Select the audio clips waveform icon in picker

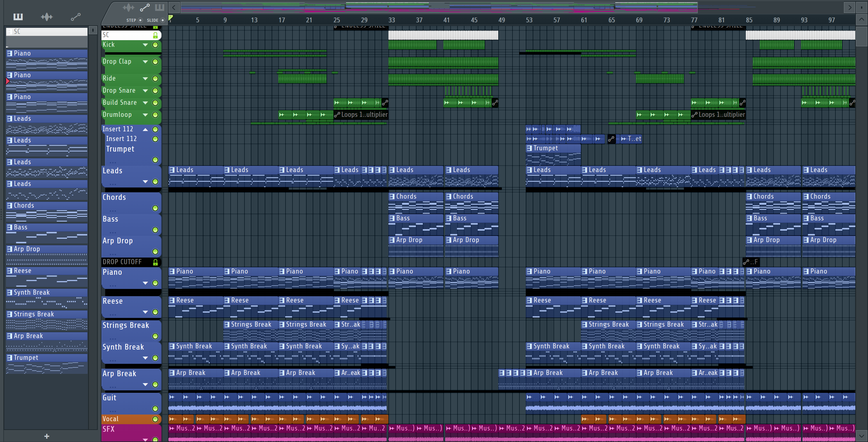point(46,17)
